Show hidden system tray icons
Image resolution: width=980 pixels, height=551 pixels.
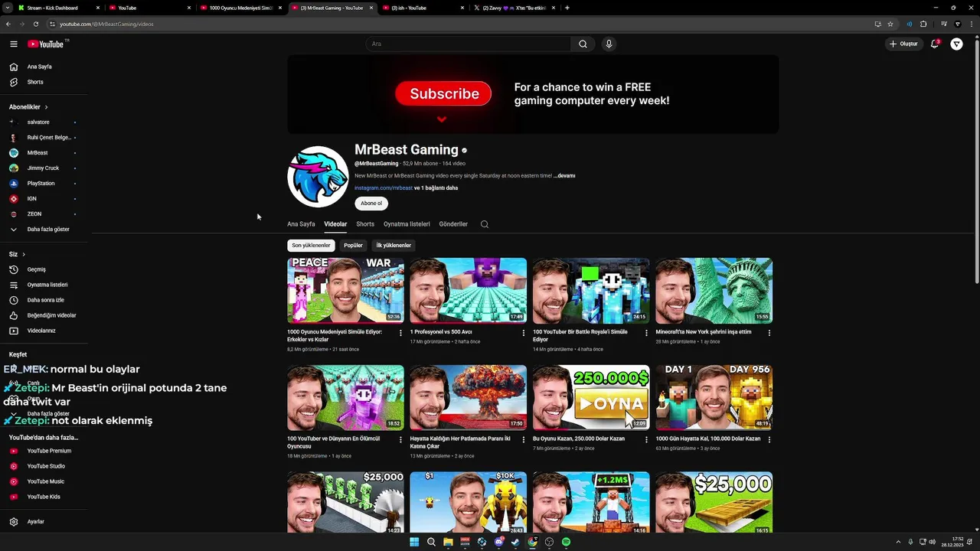(x=898, y=542)
